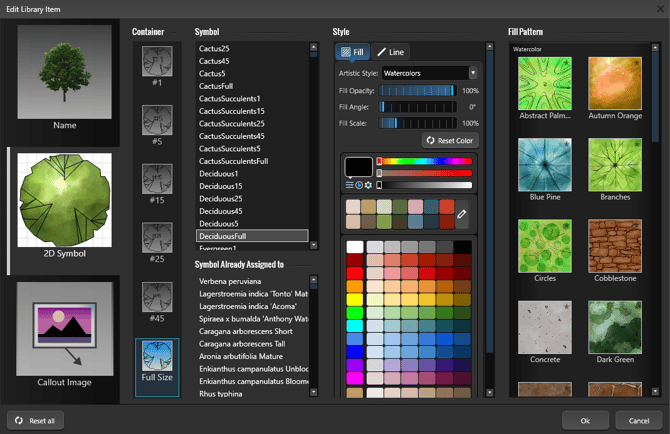Image resolution: width=670 pixels, height=434 pixels.
Task: Switch to the Line tab
Action: (390, 51)
